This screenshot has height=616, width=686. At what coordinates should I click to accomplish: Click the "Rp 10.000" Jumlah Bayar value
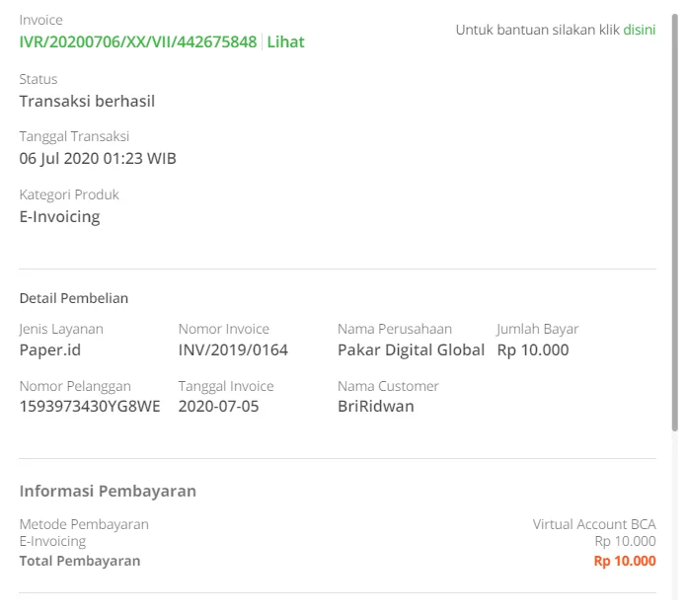point(533,349)
